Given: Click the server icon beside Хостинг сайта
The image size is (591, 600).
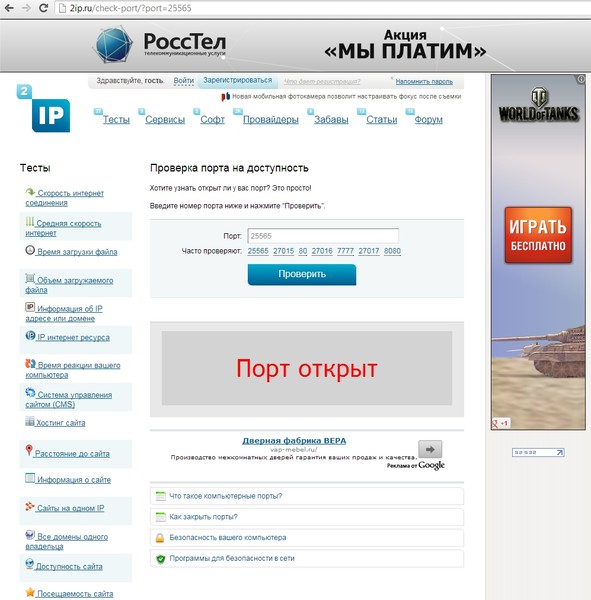Looking at the screenshot, I should (x=29, y=421).
